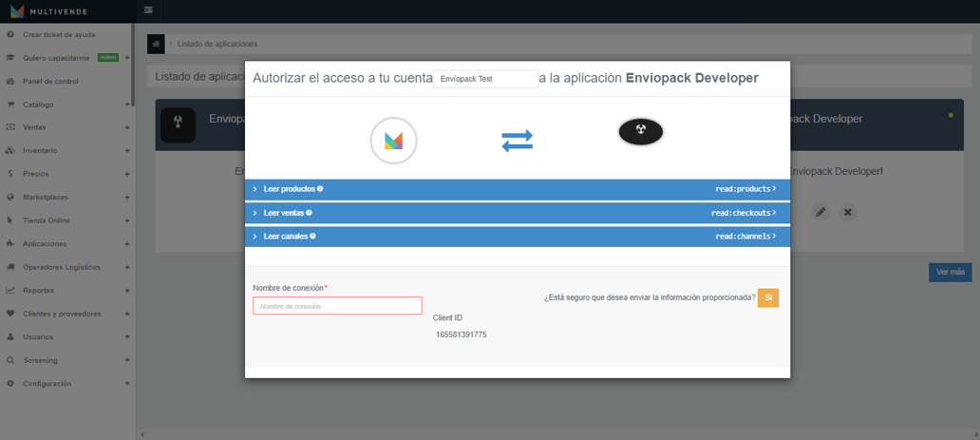Viewport: 980px width, 440px height.
Task: Click the Configuración gear icon
Action: (10, 383)
